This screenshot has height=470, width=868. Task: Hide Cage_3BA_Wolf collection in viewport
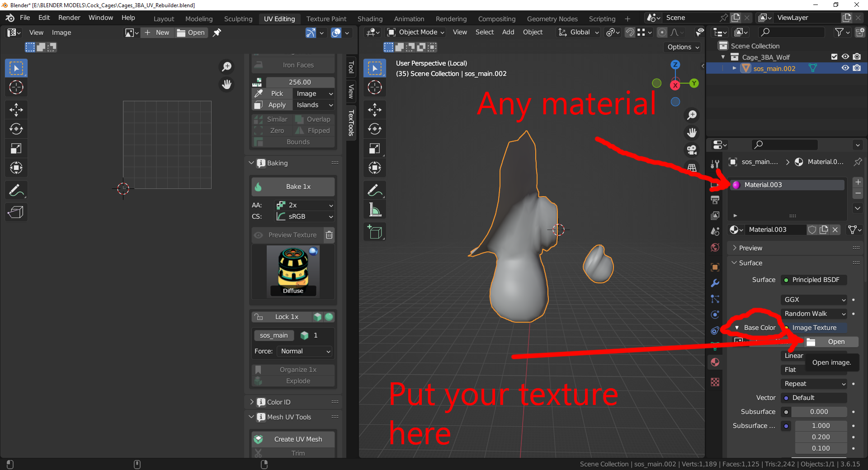point(845,57)
